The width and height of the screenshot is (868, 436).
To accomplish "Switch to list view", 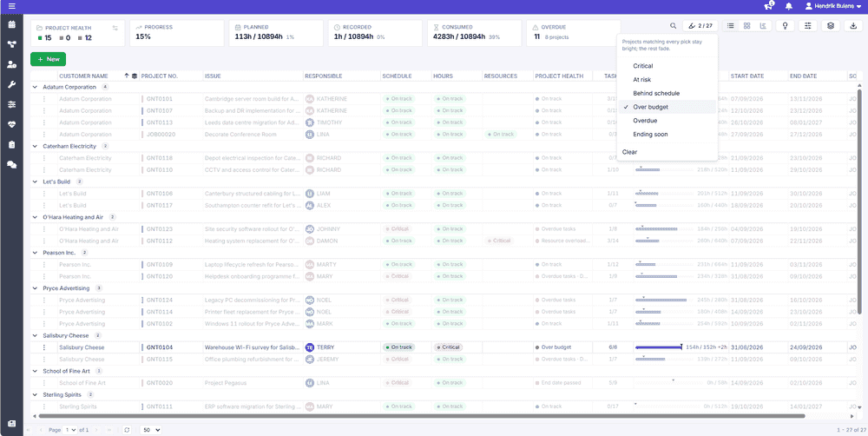I will click(x=731, y=25).
